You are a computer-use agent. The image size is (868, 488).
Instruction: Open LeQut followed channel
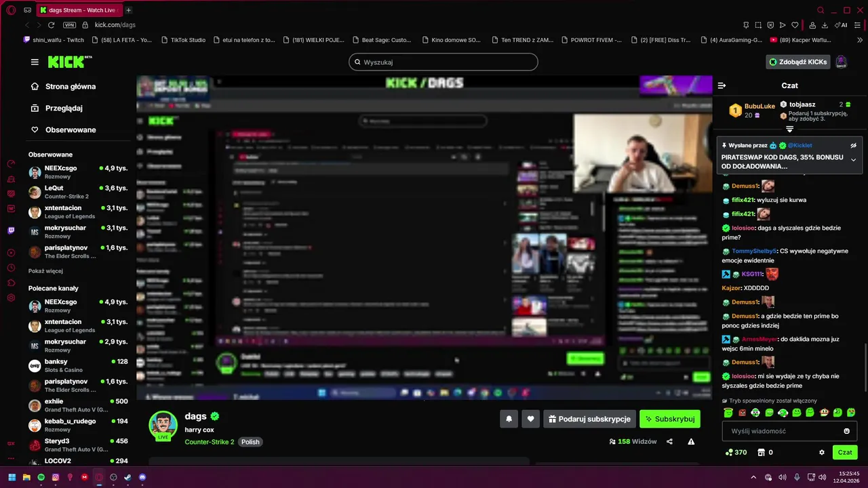point(78,192)
